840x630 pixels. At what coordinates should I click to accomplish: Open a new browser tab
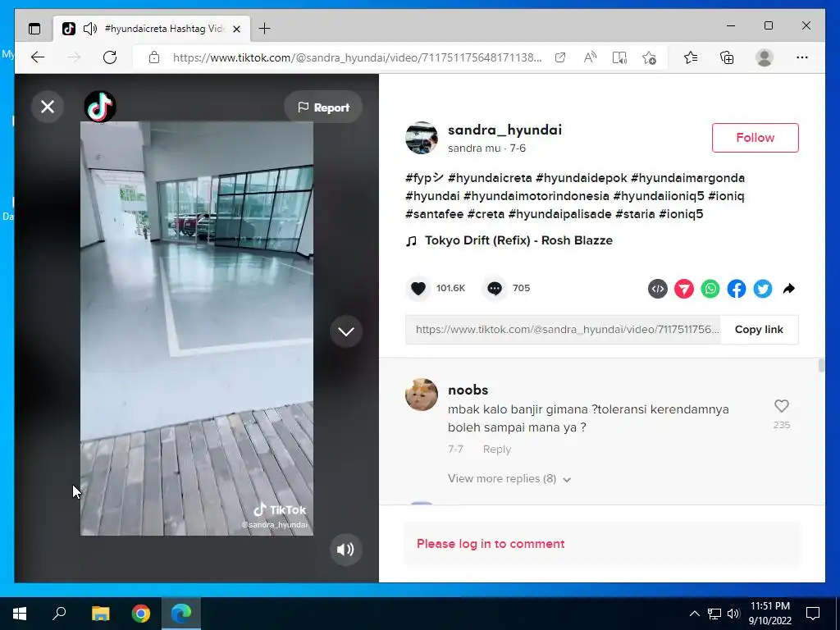(x=264, y=29)
